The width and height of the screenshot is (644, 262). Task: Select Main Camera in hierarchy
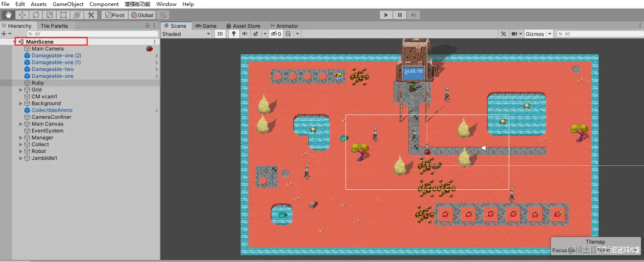pyautogui.click(x=48, y=49)
